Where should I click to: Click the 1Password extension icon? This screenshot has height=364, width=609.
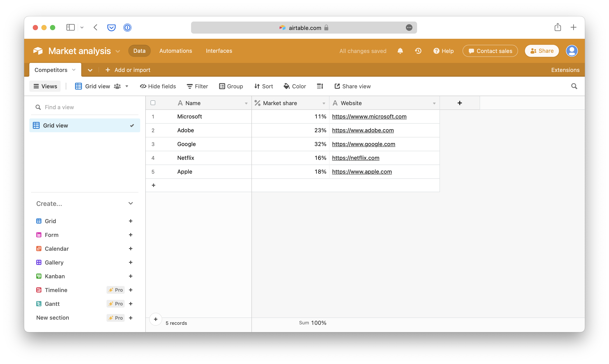click(127, 28)
